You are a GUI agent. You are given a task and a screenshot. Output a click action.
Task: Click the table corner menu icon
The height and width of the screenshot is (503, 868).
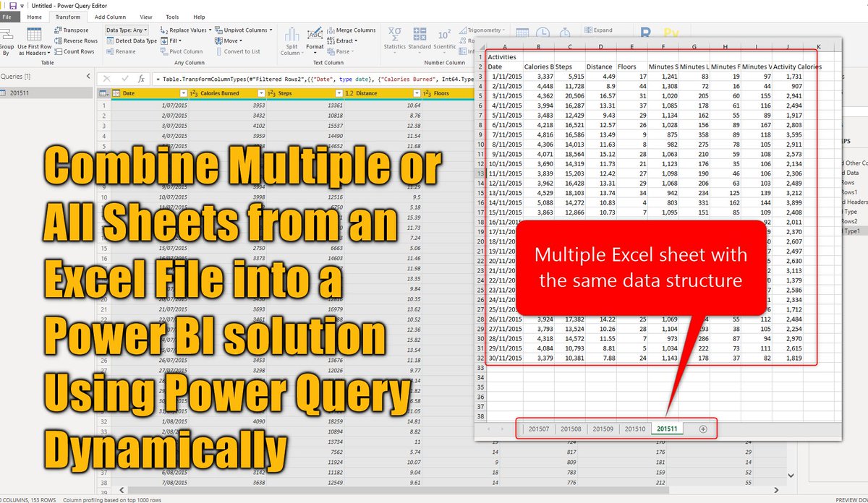[103, 93]
